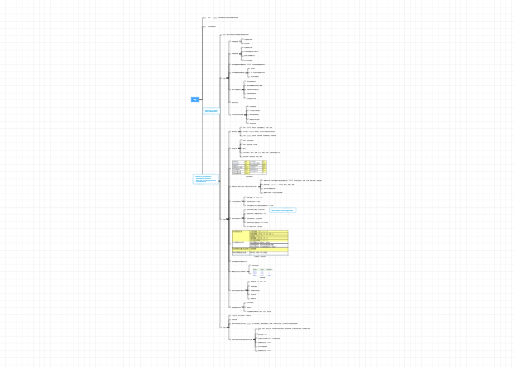The image size is (514, 368).
Task: Click the large yellow-highlighted table
Action: pos(260,243)
